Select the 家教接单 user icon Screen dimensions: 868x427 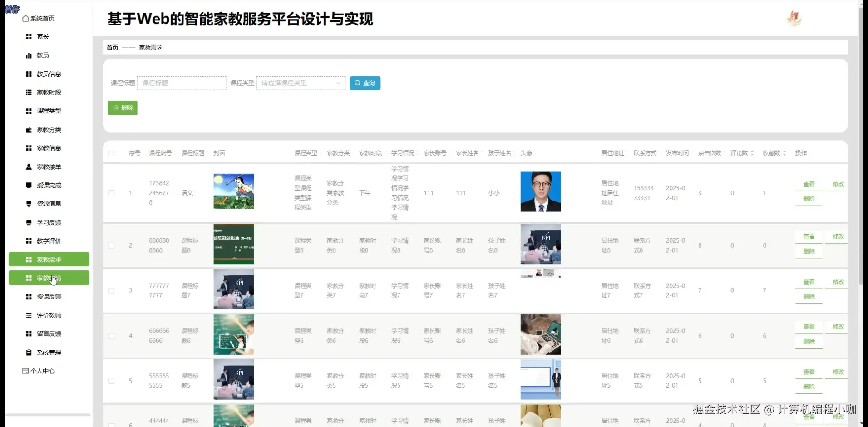[28, 167]
